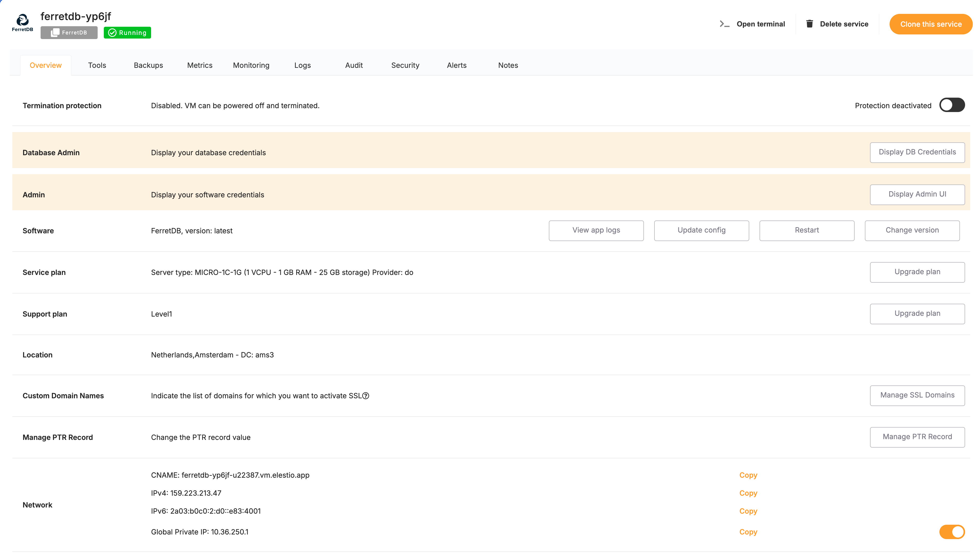Restart the FerretDB software
This screenshot has height=554, width=980.
(x=807, y=230)
